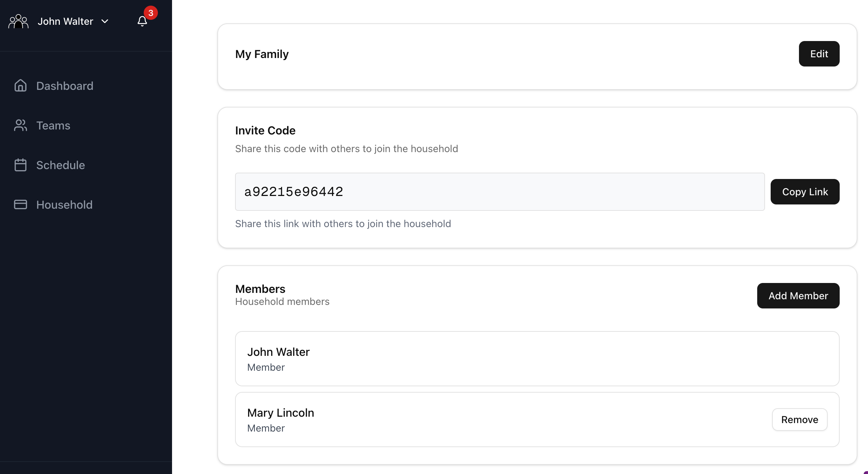868x474 pixels.
Task: Open the John Walter user menu
Action: pyautogui.click(x=65, y=22)
